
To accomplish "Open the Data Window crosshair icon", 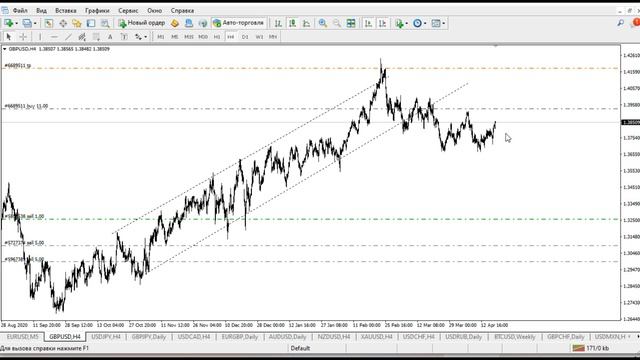I will tap(63, 23).
